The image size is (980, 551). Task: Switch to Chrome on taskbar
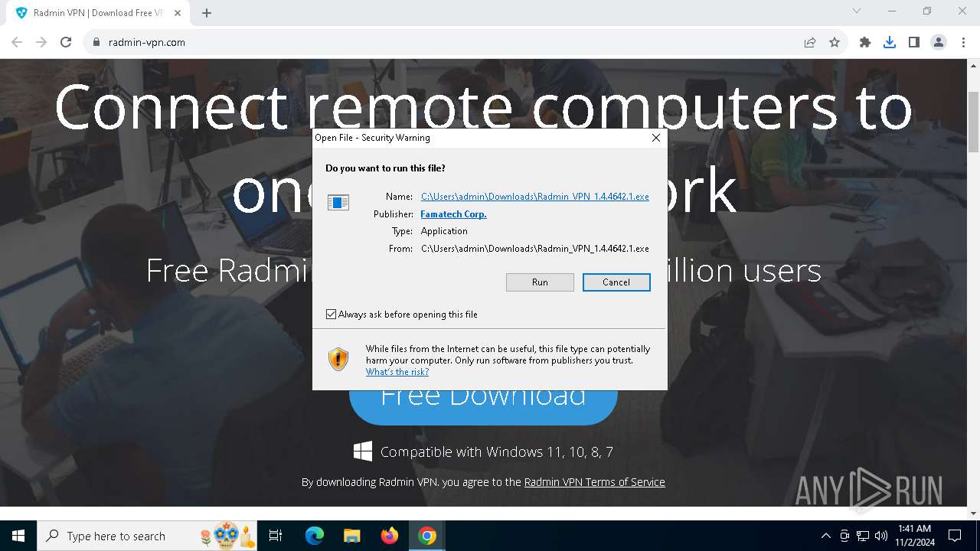tap(427, 536)
